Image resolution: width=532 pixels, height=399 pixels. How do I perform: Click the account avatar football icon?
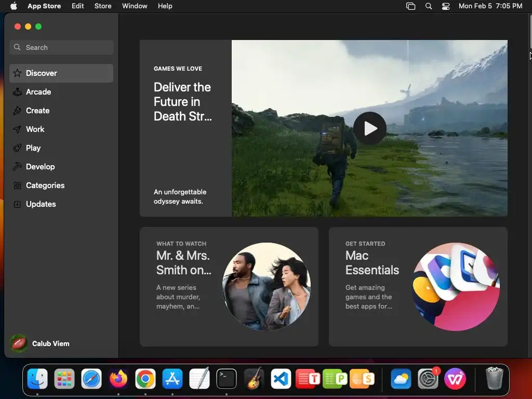19,343
